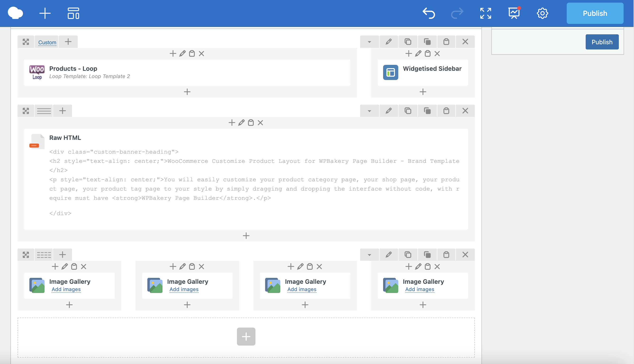Viewport: 634px width, 364px height.
Task: Collapse the Raw HTML row via arrow
Action: [x=369, y=111]
